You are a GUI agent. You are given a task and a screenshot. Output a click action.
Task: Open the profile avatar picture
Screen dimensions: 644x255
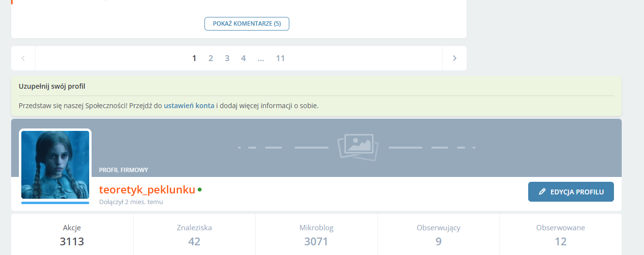point(55,164)
